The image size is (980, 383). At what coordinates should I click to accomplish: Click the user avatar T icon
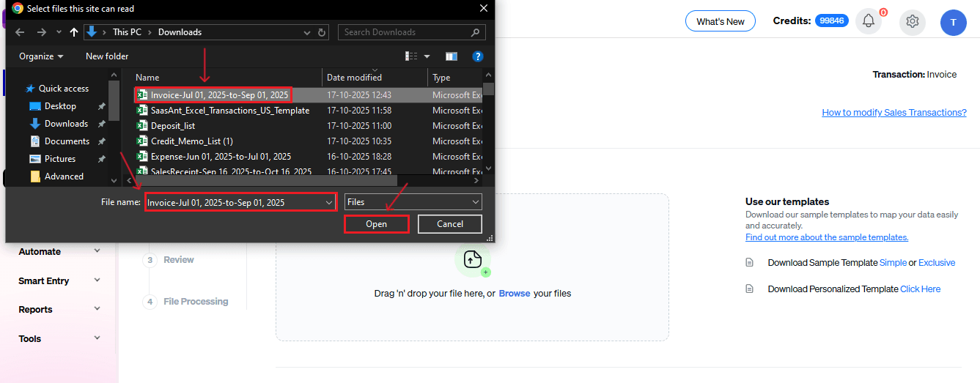pyautogui.click(x=953, y=22)
